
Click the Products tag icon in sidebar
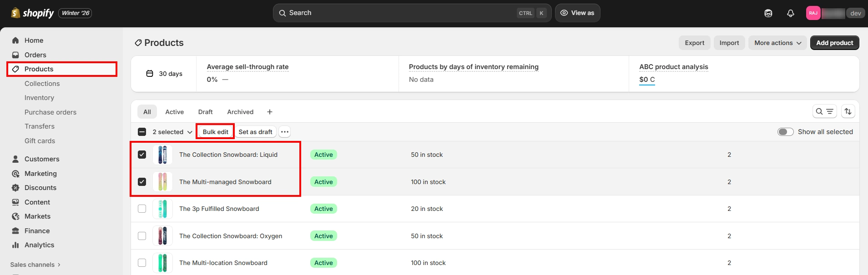15,69
